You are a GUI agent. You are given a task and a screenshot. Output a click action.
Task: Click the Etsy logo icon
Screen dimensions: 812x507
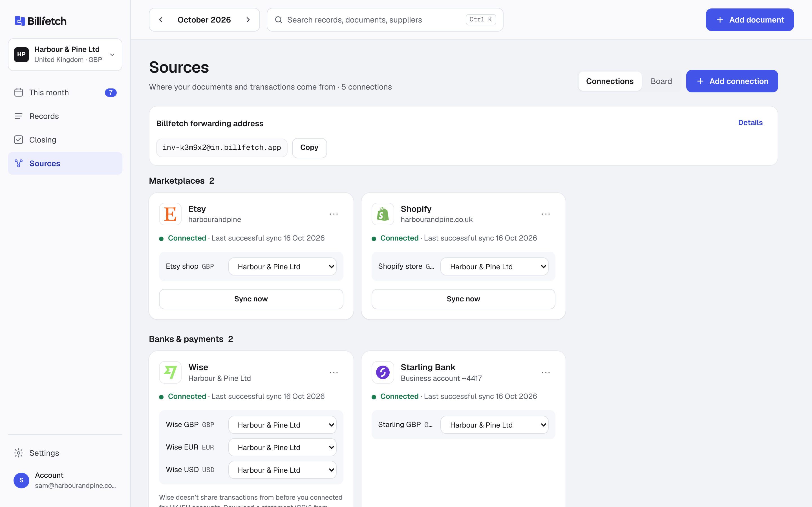point(170,214)
